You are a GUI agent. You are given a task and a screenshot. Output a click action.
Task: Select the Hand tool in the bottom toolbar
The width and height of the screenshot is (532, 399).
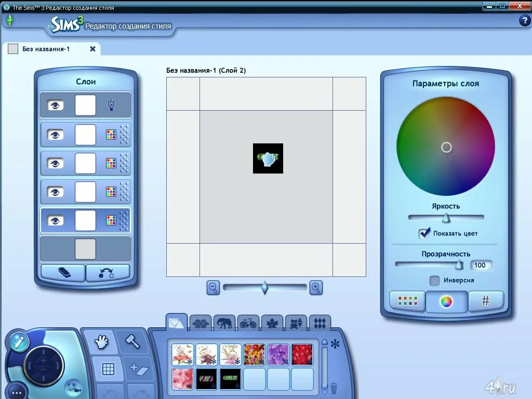(x=101, y=342)
